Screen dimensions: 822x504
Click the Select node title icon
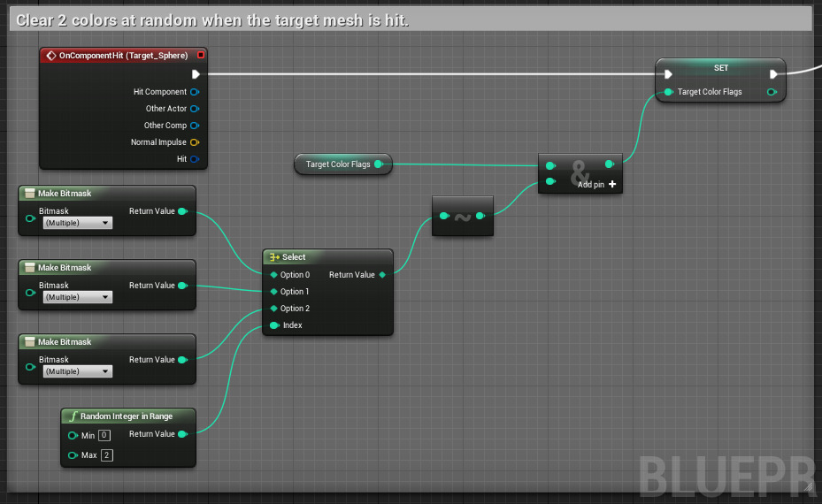[x=274, y=257]
